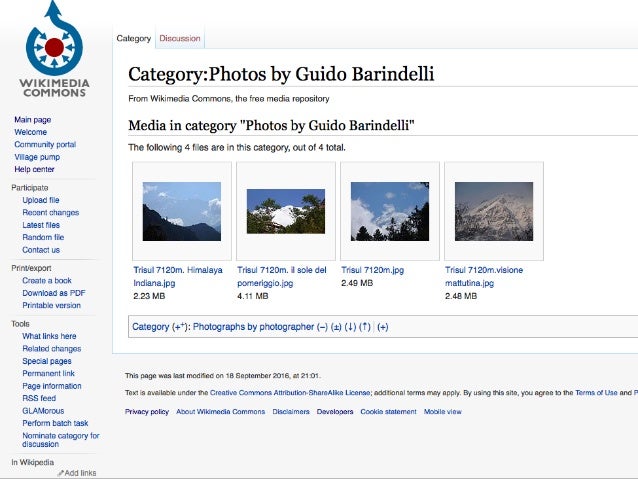
Task: Click the Category link in category bar
Action: coord(151,327)
